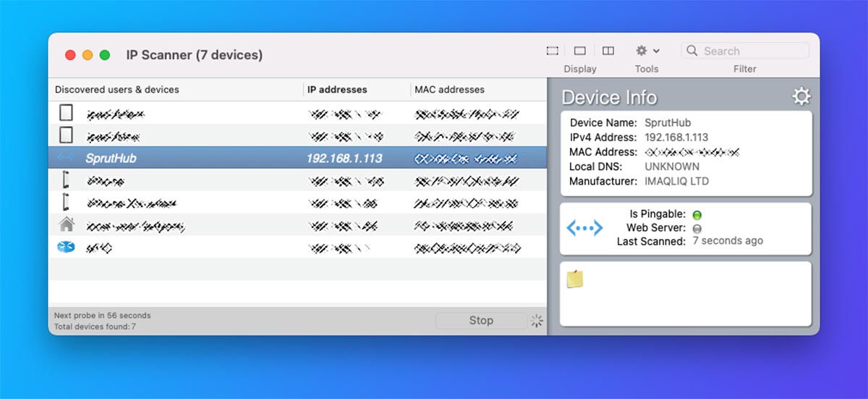Click the yellow sticky note icon
This screenshot has width=868, height=399.
tap(575, 279)
